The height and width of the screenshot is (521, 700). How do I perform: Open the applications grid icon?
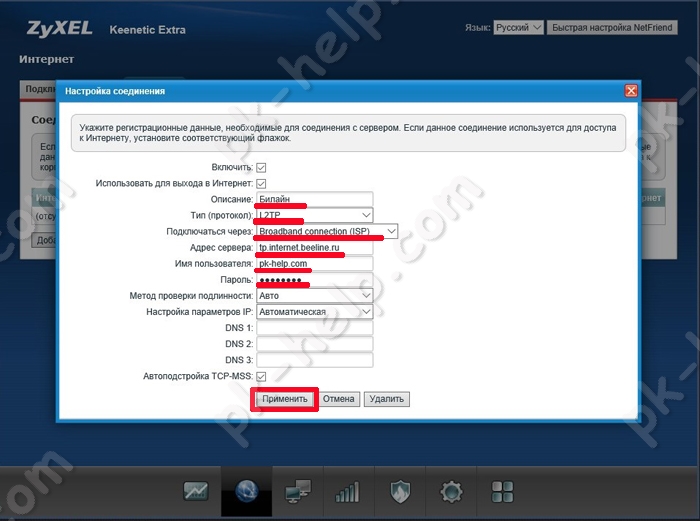pos(502,492)
